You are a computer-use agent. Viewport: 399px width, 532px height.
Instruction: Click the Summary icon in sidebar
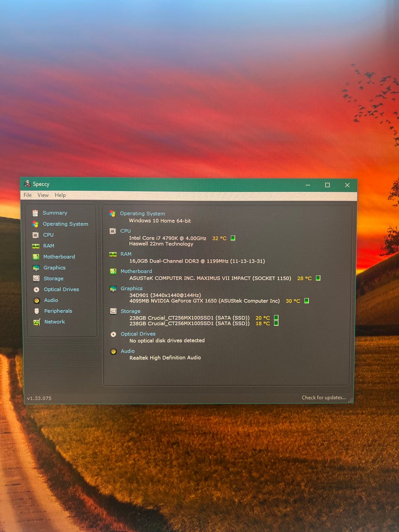point(35,213)
